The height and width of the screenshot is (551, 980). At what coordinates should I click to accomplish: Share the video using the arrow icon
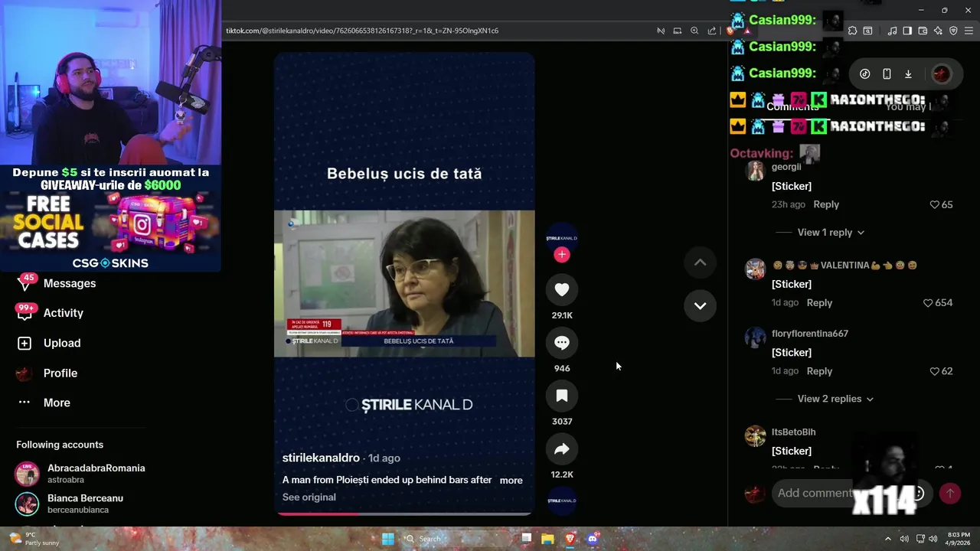[x=562, y=449]
